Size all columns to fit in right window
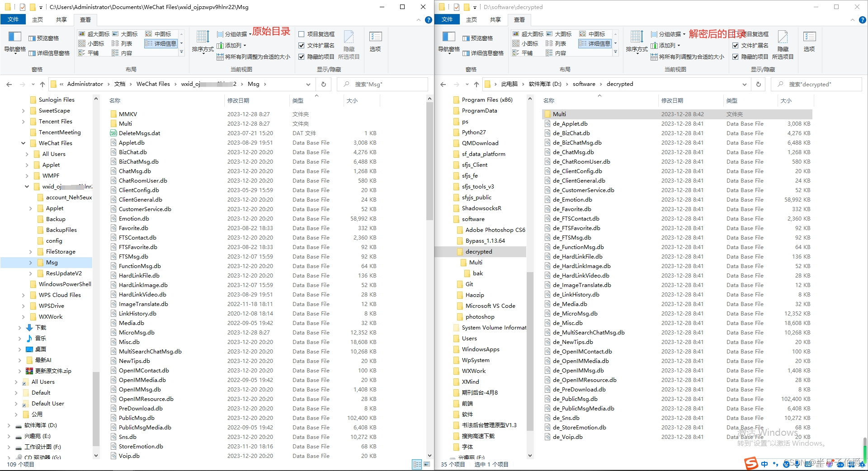The height and width of the screenshot is (471, 868). click(687, 57)
